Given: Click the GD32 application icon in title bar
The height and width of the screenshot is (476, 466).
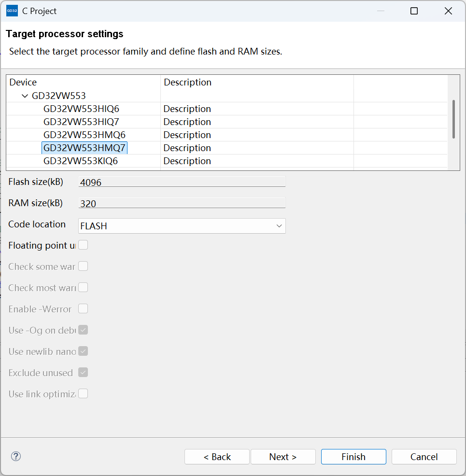Looking at the screenshot, I should (x=12, y=11).
